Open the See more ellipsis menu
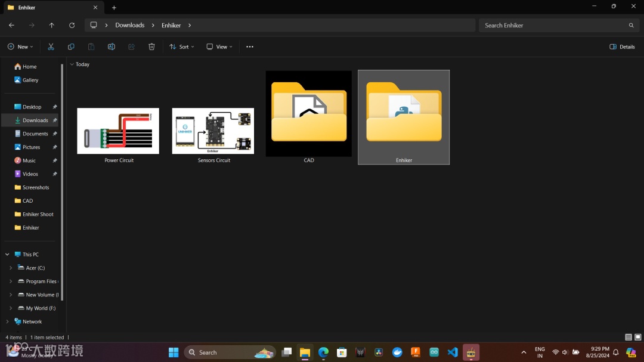Screen dimensions: 644x362 250,47
